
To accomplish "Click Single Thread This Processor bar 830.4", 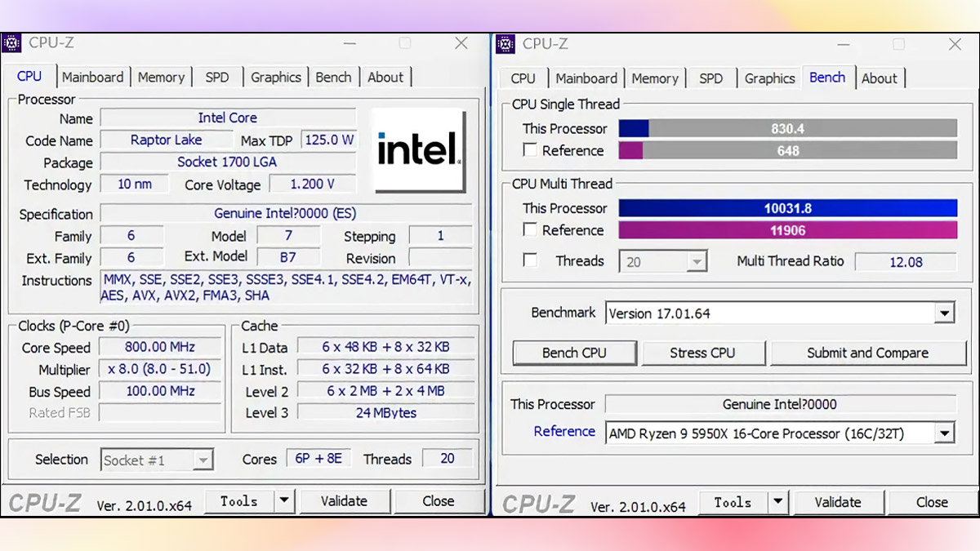I will pyautogui.click(x=787, y=128).
